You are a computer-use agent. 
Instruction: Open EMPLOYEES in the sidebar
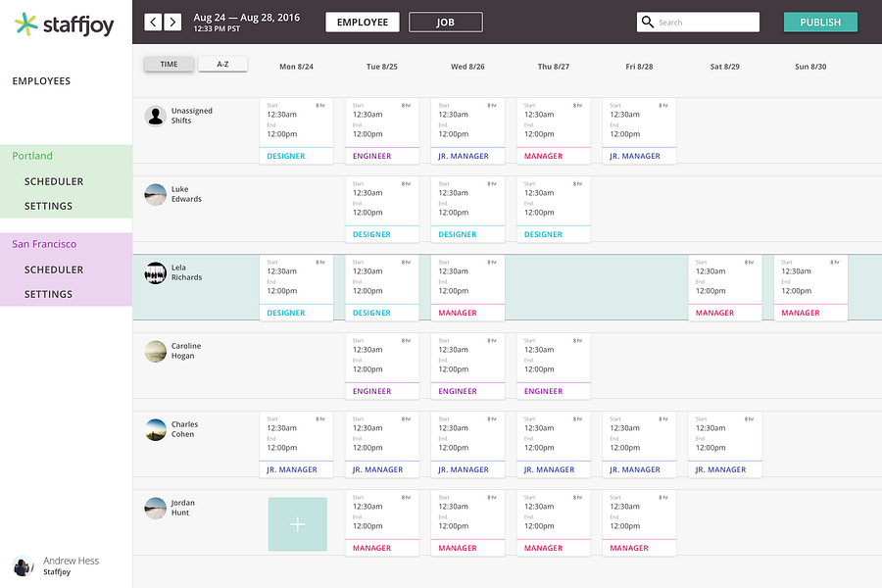pos(41,81)
